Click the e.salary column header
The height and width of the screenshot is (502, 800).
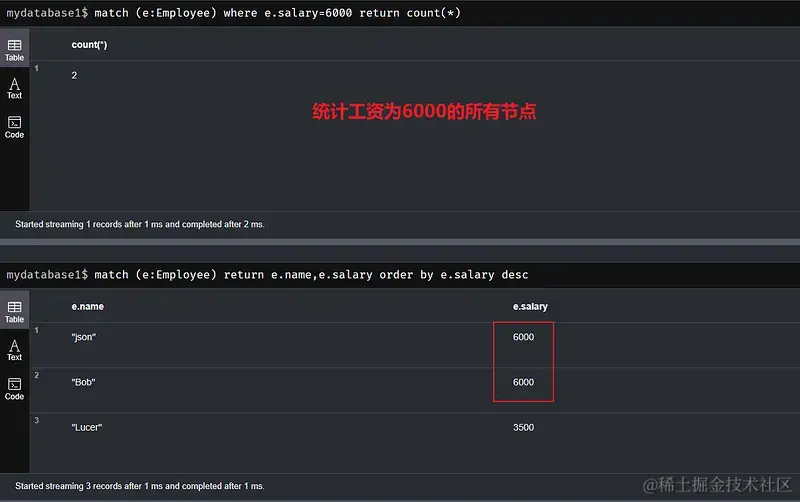[530, 307]
